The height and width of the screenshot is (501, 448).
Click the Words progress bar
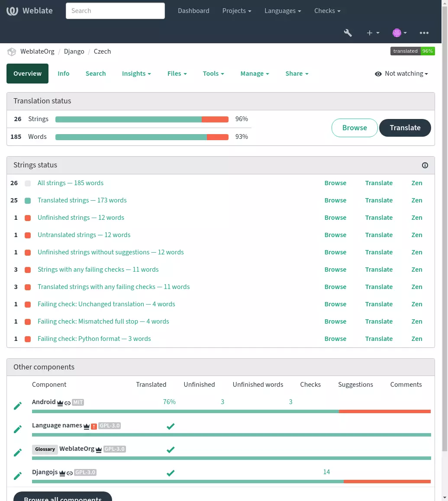pos(142,137)
